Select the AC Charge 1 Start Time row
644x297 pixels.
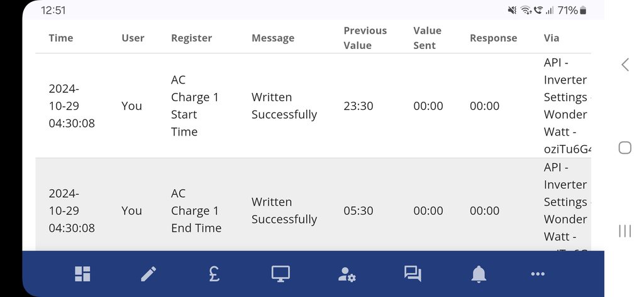tap(195, 106)
